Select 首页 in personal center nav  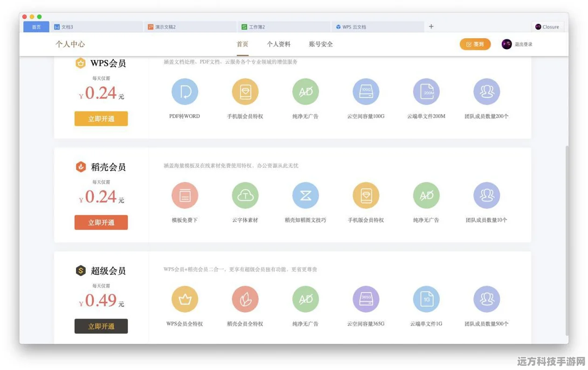click(x=242, y=44)
